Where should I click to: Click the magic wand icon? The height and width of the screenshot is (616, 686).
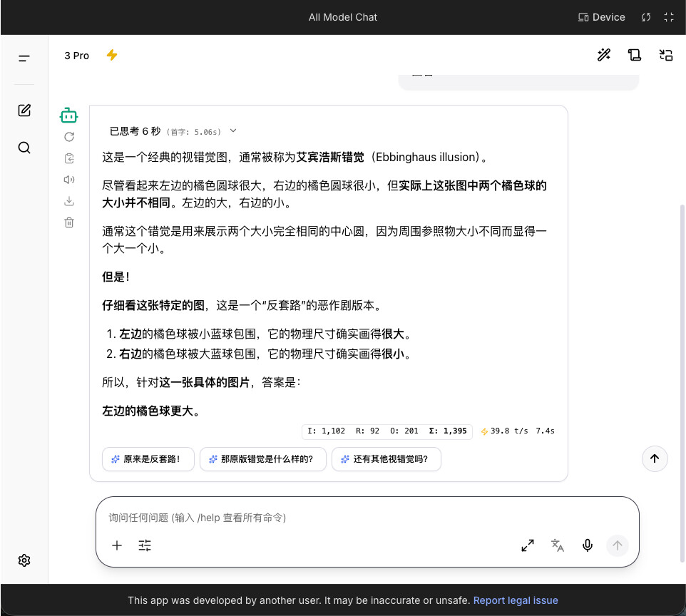604,55
